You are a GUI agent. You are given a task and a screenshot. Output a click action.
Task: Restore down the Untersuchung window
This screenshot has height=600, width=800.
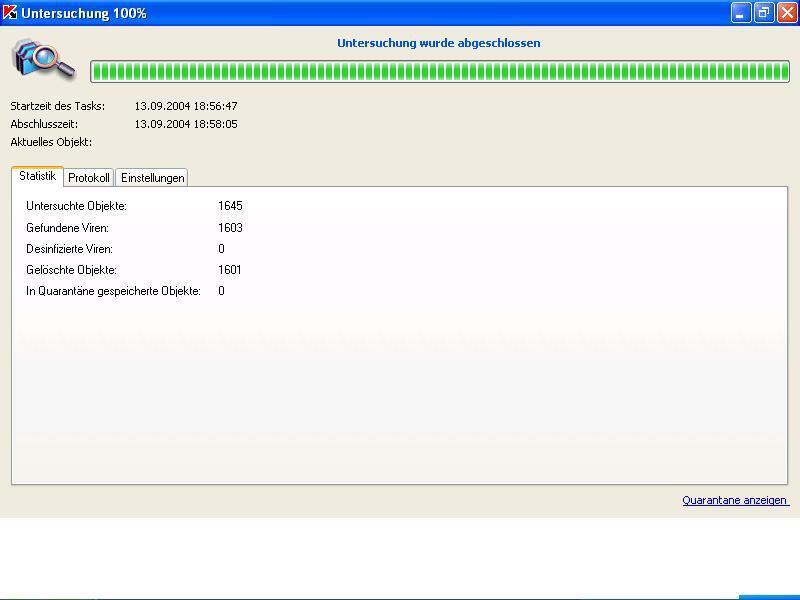coord(764,13)
